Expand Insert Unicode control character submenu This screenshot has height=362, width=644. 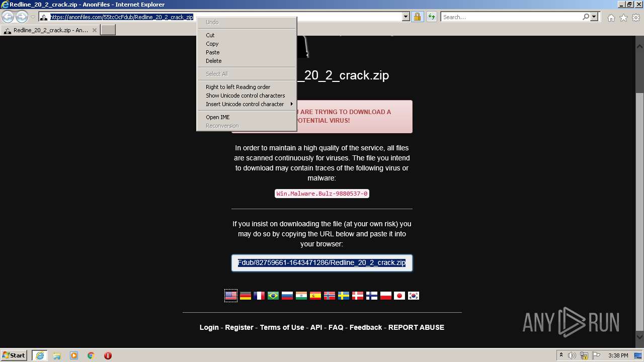coord(247,104)
